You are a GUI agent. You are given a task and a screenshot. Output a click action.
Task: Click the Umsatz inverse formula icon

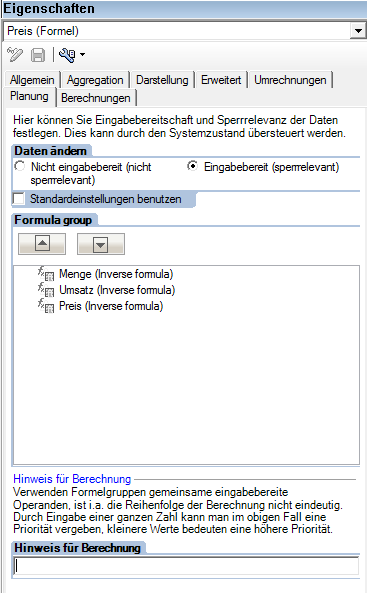pyautogui.click(x=46, y=290)
